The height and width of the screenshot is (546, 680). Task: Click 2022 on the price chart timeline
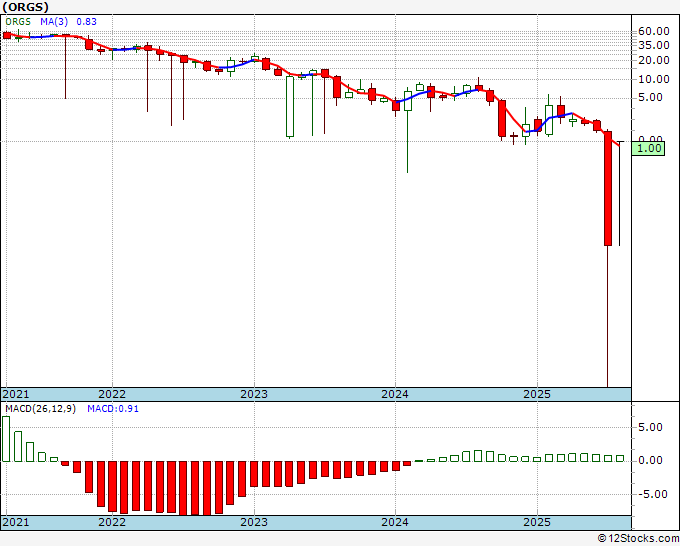112,394
